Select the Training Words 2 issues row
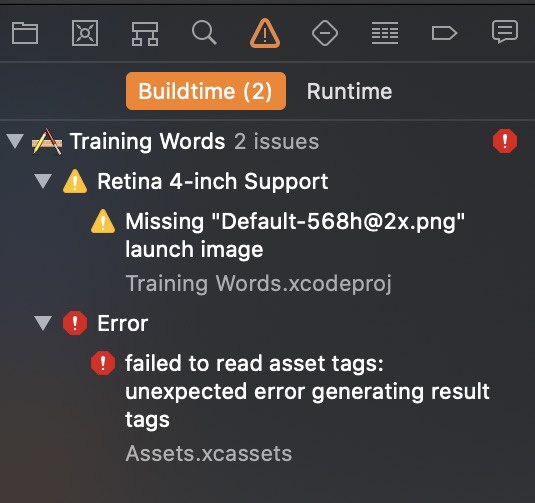Viewport: 535px width, 503px height. click(268, 141)
